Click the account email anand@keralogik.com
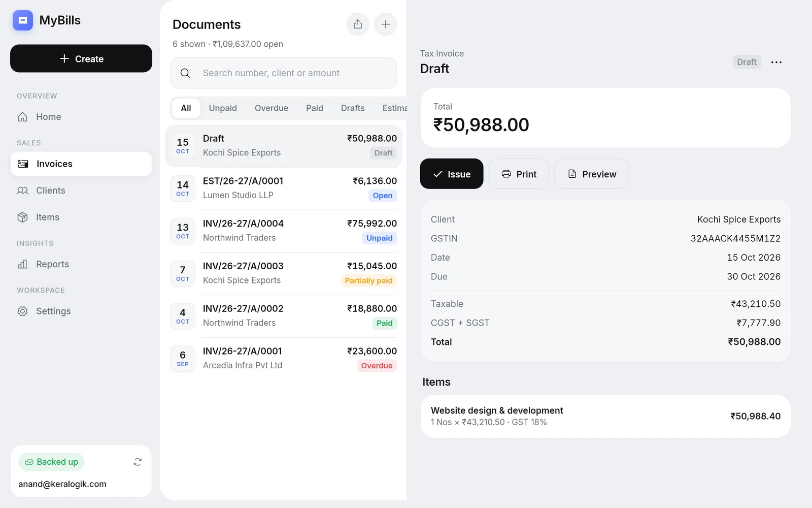 62,484
